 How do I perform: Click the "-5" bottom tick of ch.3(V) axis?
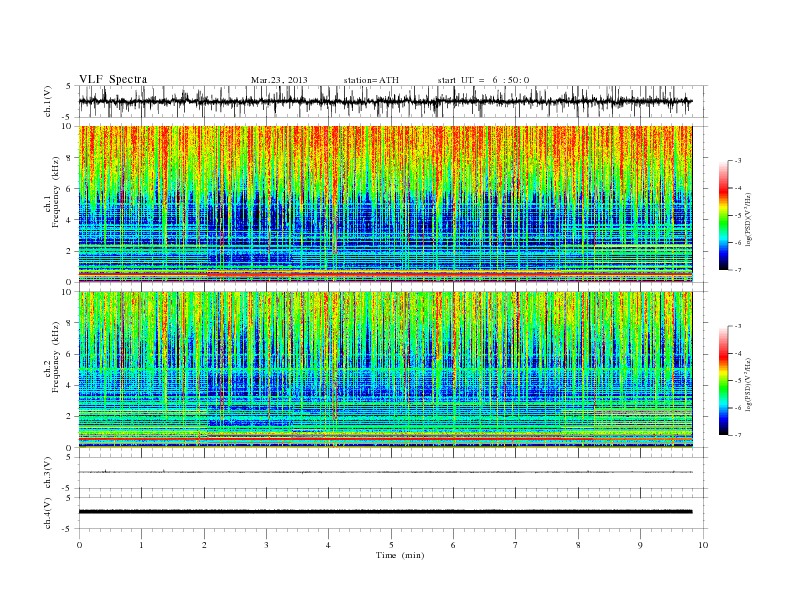coord(68,488)
